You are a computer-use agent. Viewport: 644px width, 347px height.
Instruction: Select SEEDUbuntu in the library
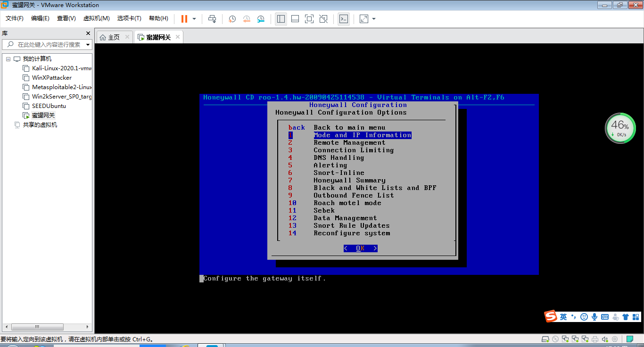44,106
